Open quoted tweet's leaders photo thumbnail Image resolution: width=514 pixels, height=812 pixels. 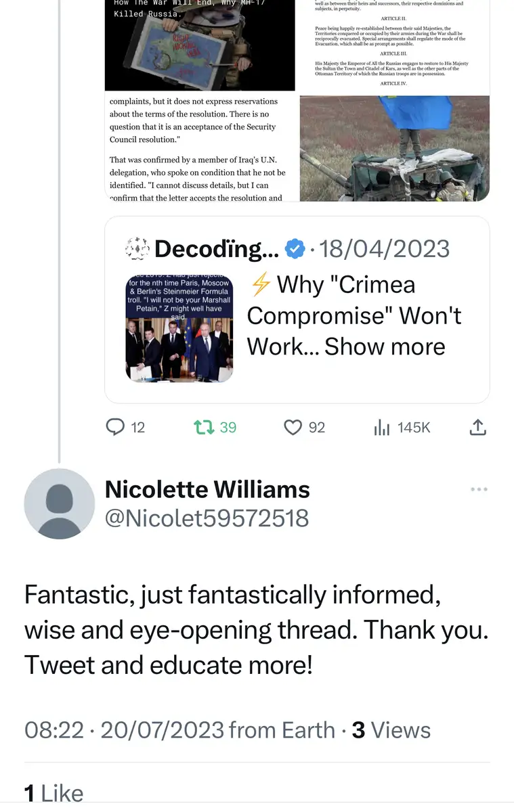179,328
